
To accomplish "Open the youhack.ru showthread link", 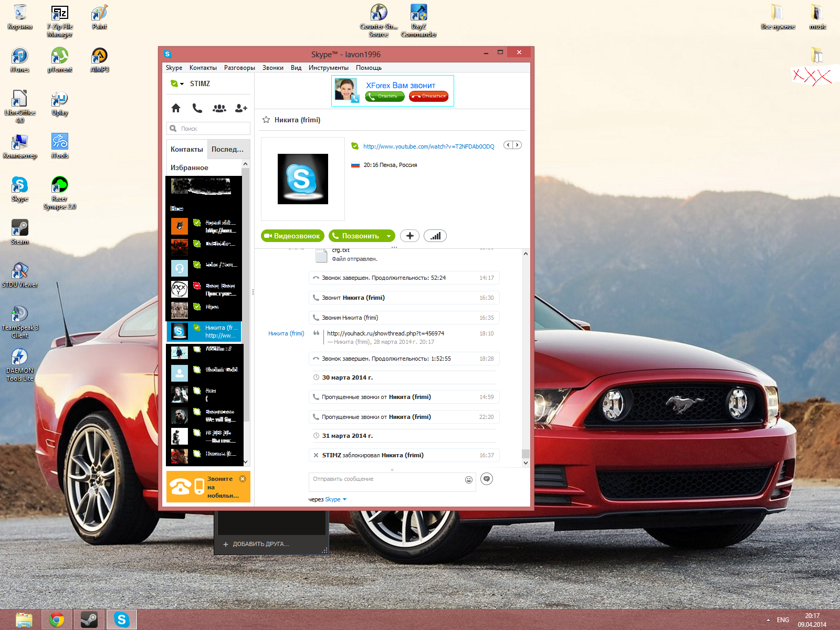I will (386, 333).
